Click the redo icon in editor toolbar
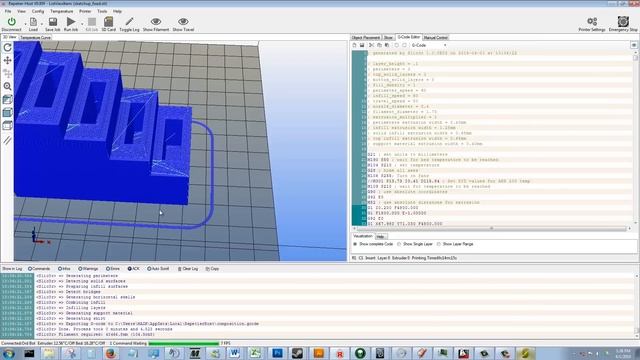Screen dimensions: 640x360 (404, 45)
